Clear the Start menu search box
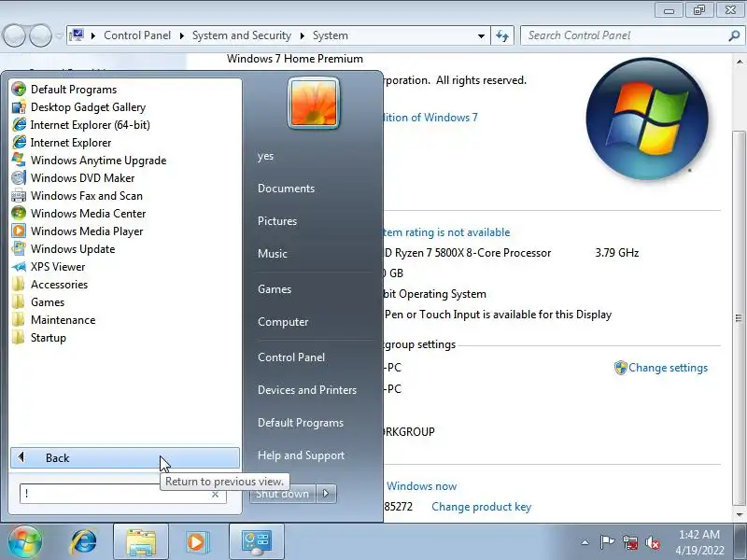747x560 pixels. [215, 495]
